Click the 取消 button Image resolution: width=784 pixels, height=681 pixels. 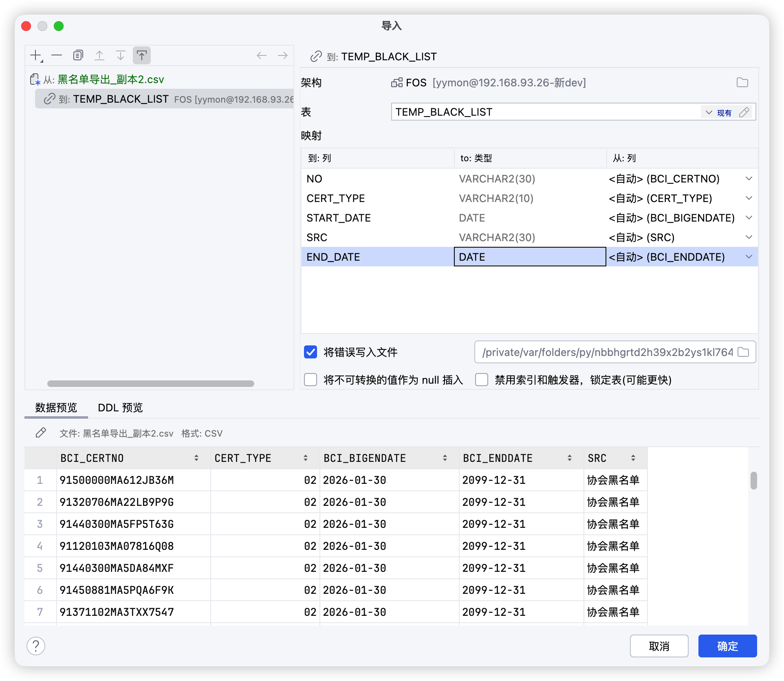coord(658,646)
